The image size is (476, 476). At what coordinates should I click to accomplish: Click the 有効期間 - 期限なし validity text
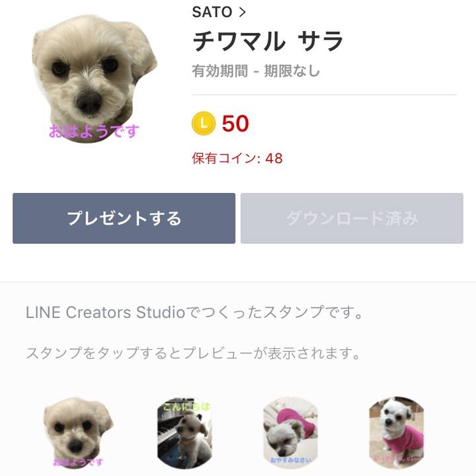click(256, 71)
